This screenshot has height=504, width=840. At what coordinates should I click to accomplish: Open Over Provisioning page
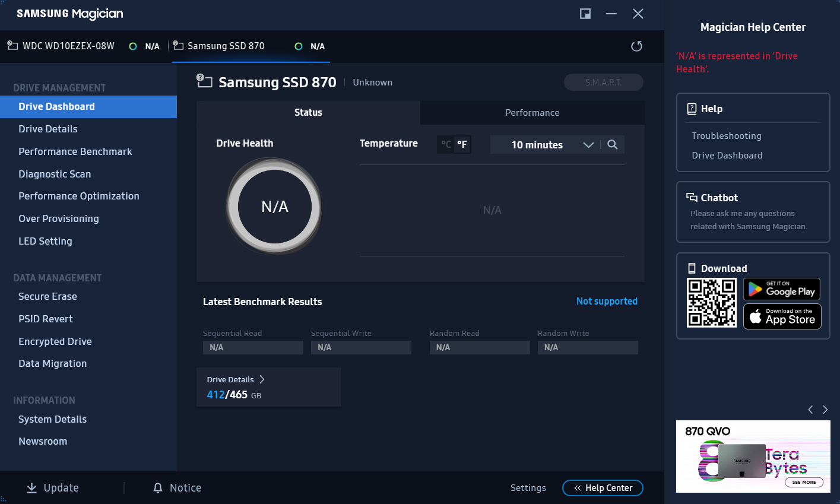59,218
